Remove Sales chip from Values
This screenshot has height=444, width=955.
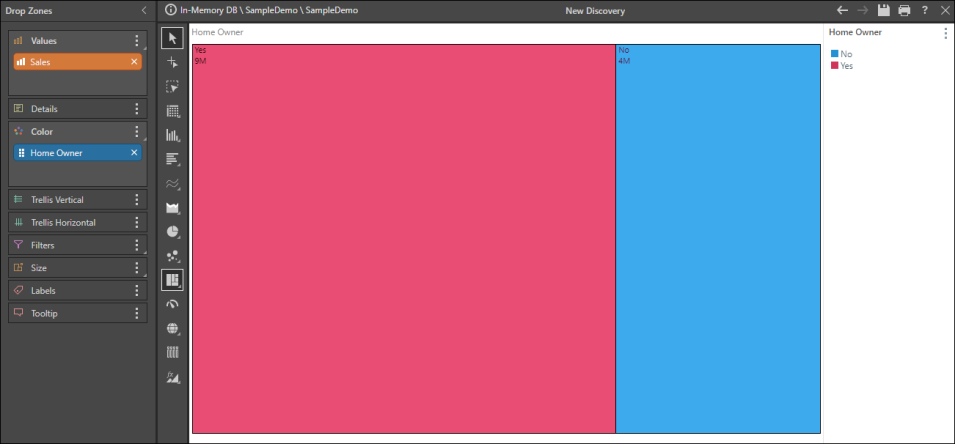pyautogui.click(x=134, y=62)
